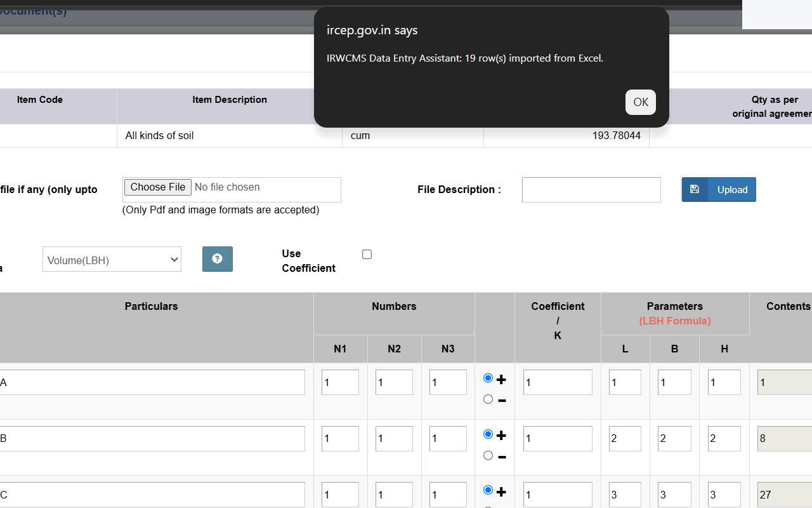Click the File Description text field
Viewport: 812px width, 508px height.
coord(591,190)
